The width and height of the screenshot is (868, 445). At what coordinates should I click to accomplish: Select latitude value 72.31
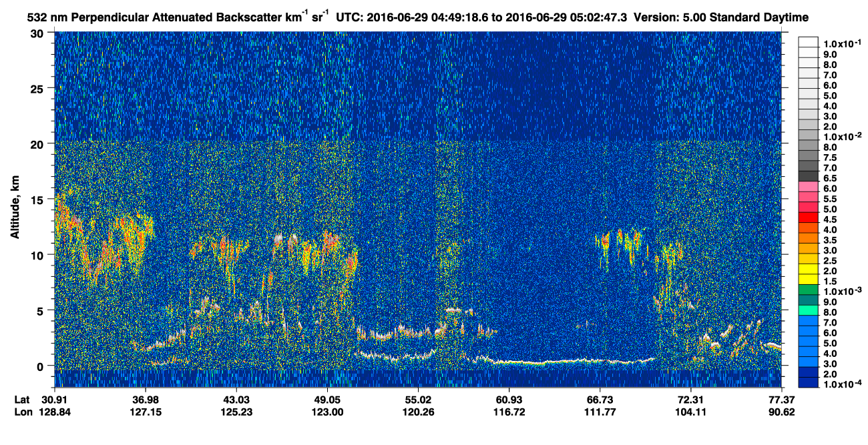[x=690, y=400]
